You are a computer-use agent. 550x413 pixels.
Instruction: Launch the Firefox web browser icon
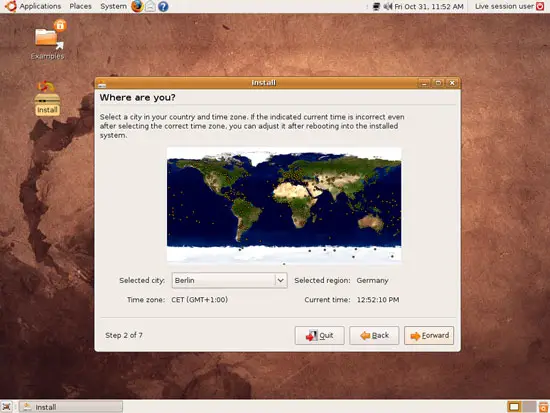tap(137, 6)
